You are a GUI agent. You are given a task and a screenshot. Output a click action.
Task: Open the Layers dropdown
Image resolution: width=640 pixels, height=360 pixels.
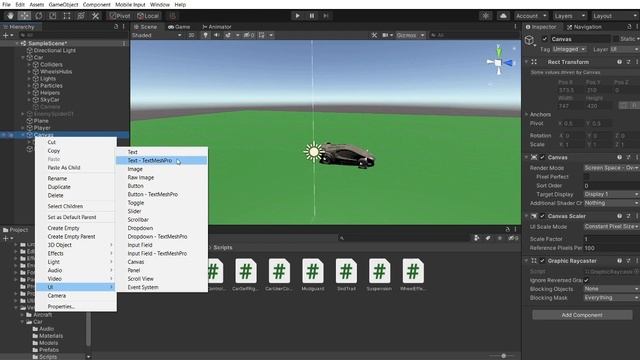[x=569, y=16]
